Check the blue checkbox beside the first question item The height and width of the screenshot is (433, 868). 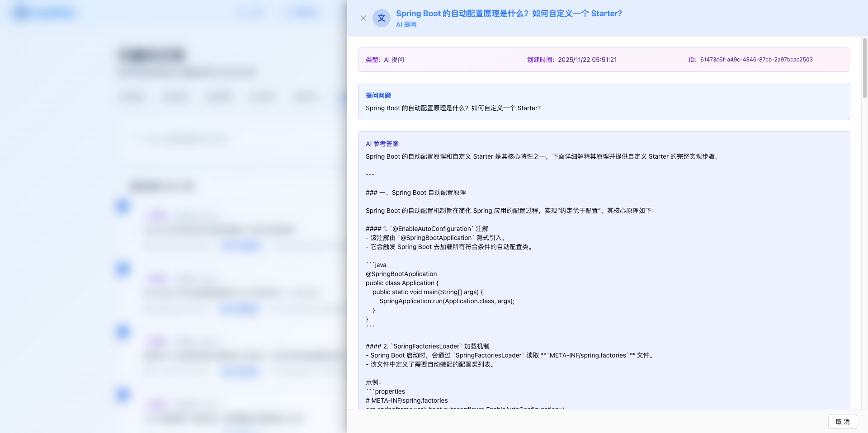[123, 206]
